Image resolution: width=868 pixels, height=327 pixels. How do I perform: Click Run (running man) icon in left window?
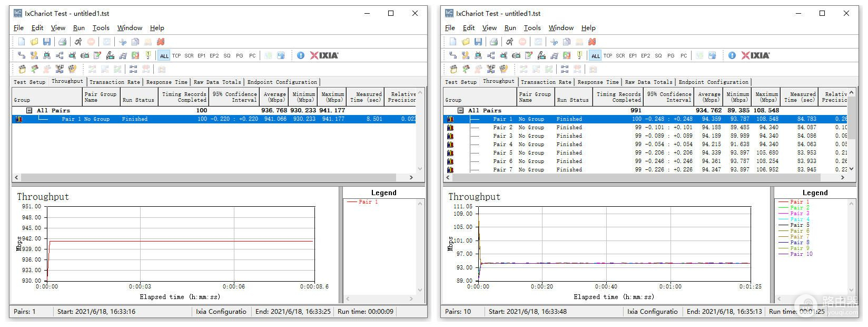(x=78, y=42)
